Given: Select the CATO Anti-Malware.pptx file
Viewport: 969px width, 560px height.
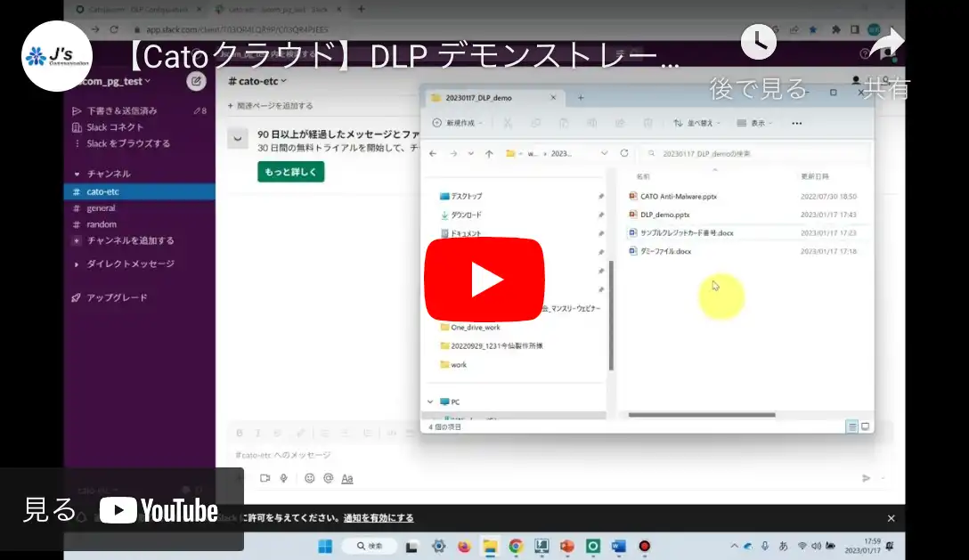Looking at the screenshot, I should [672, 196].
